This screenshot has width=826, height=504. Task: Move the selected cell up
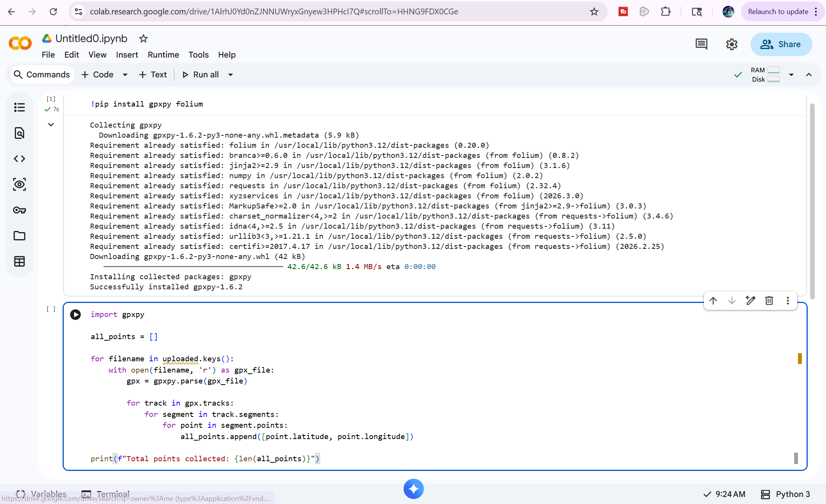point(713,301)
